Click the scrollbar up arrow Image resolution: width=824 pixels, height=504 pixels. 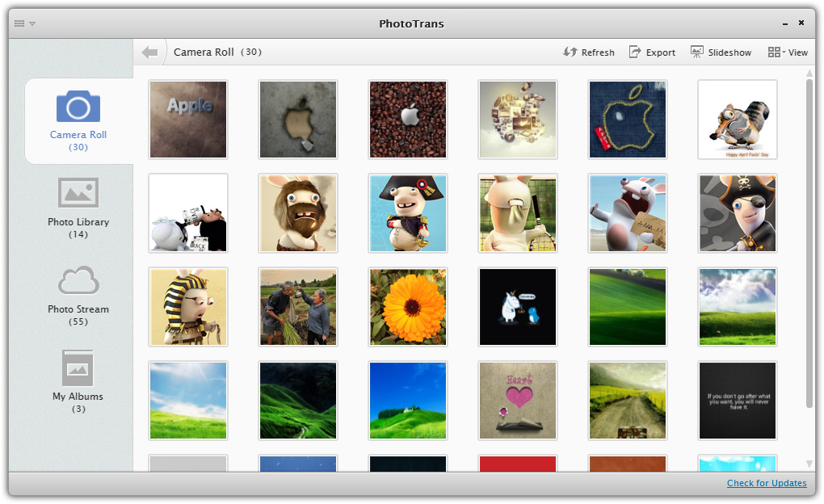809,73
